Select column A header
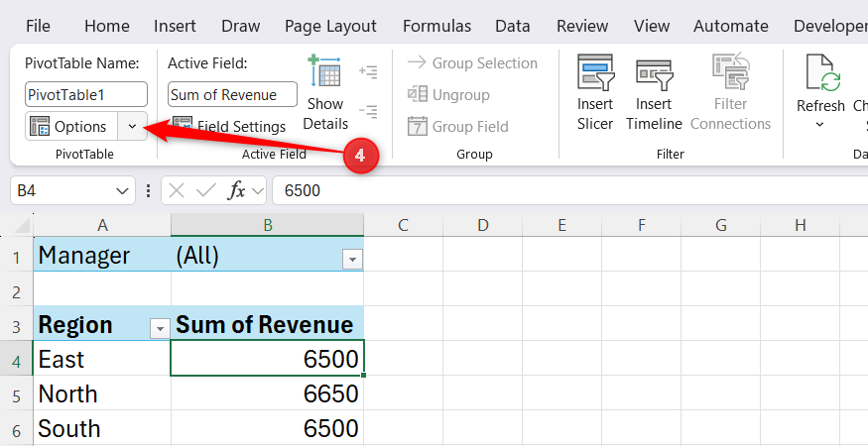The height and width of the screenshot is (446, 868). pos(102,225)
